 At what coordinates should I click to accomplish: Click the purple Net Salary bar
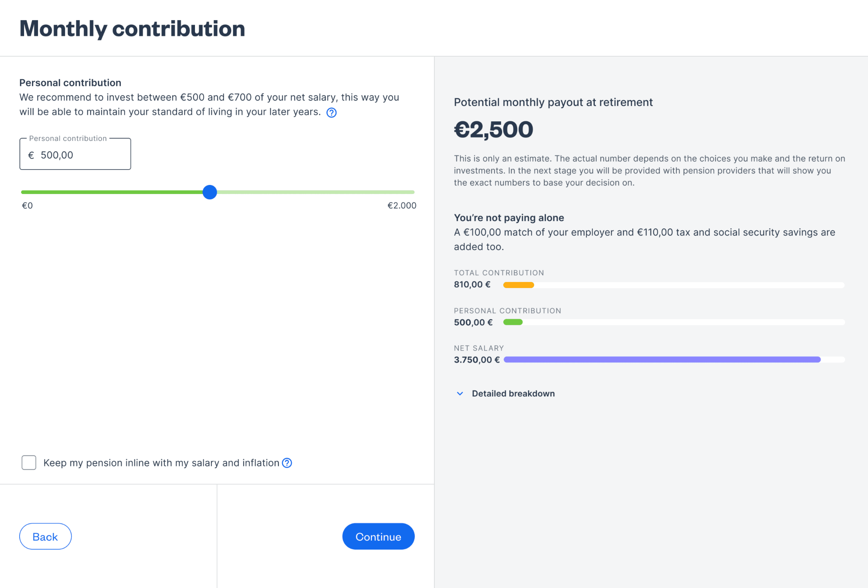[x=661, y=359]
